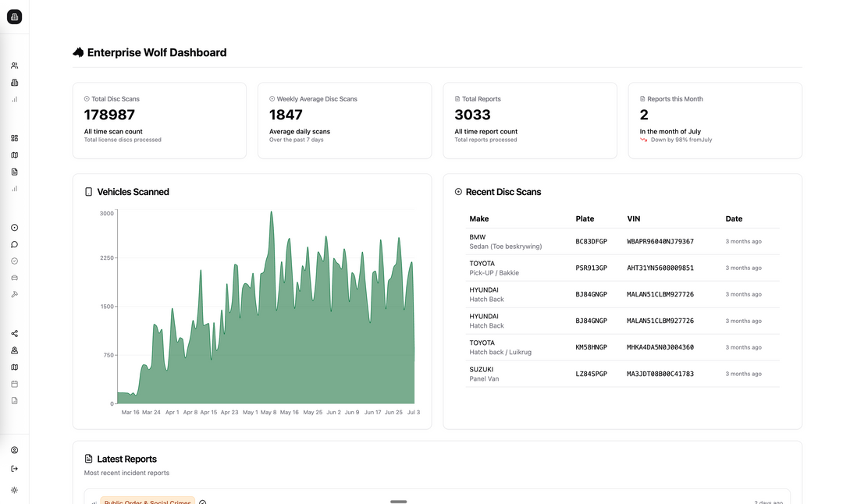The height and width of the screenshot is (504, 843).
Task: Open the users section from the sidebar
Action: pos(14,66)
